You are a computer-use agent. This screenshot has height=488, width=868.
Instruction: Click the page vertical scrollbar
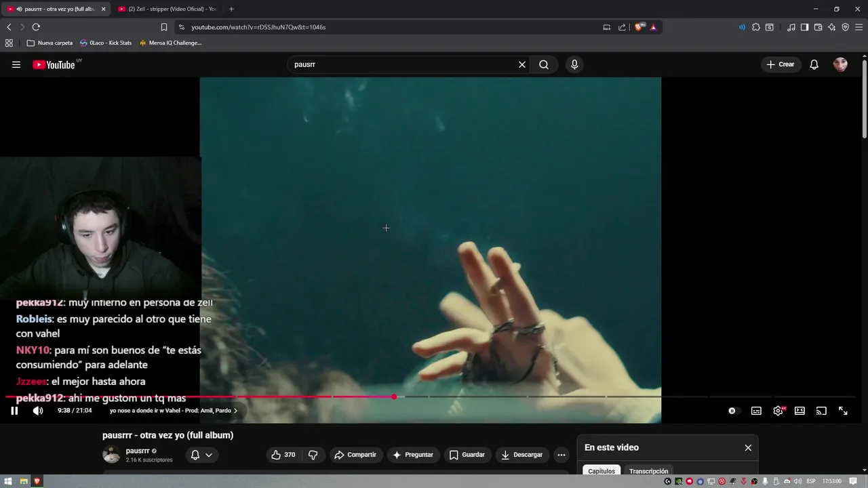(x=865, y=98)
